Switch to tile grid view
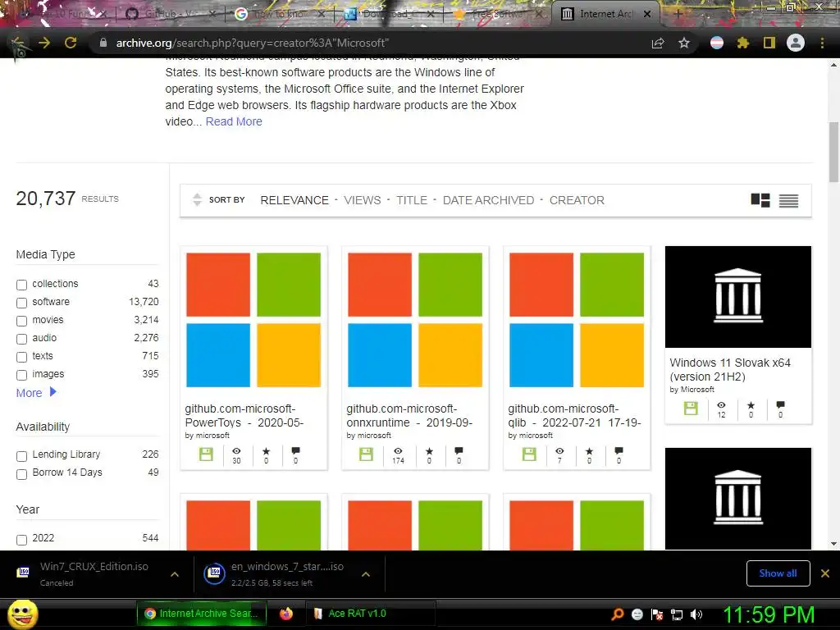Screen dimensions: 840x630 [x=760, y=200]
